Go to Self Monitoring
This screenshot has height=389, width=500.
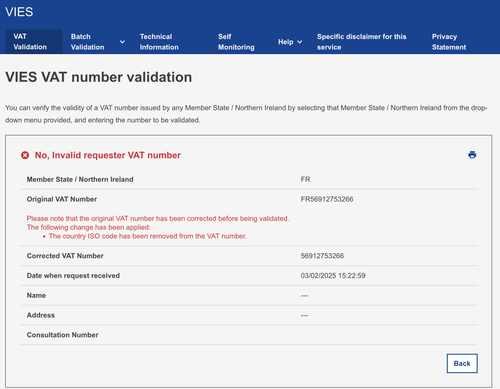click(236, 42)
